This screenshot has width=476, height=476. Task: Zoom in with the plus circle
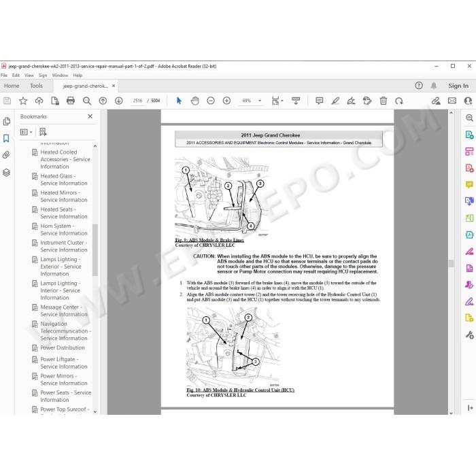(x=226, y=101)
